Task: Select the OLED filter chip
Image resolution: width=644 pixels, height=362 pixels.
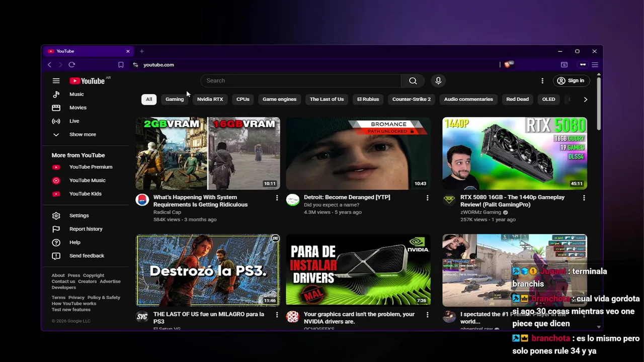Action: [548, 99]
